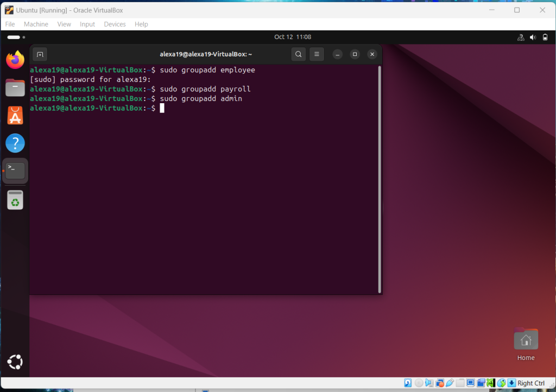
Task: Open the terminal hamburger menu
Action: [x=317, y=54]
